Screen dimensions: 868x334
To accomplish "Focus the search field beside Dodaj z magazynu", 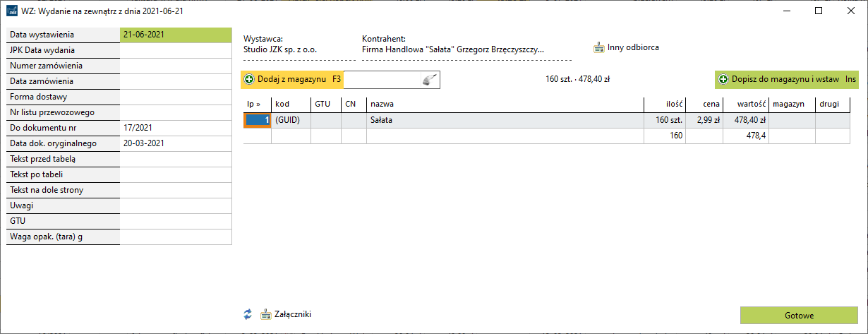I will (x=383, y=80).
